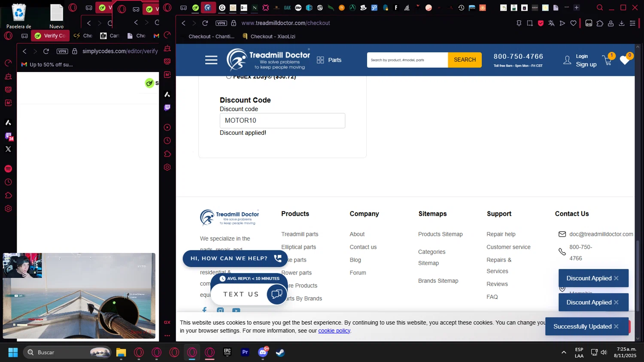Dismiss the upper Discount Applied notification
This screenshot has height=362, width=644.
pos(616,278)
